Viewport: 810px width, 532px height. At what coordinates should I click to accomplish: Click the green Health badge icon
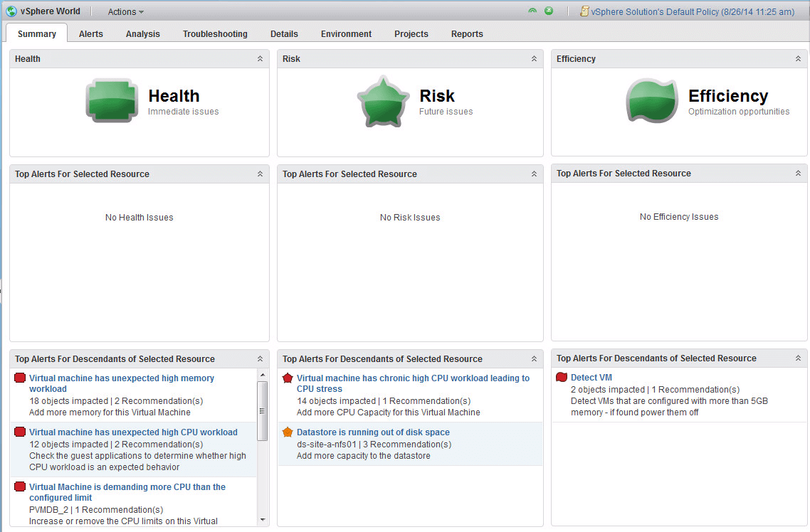pos(112,101)
